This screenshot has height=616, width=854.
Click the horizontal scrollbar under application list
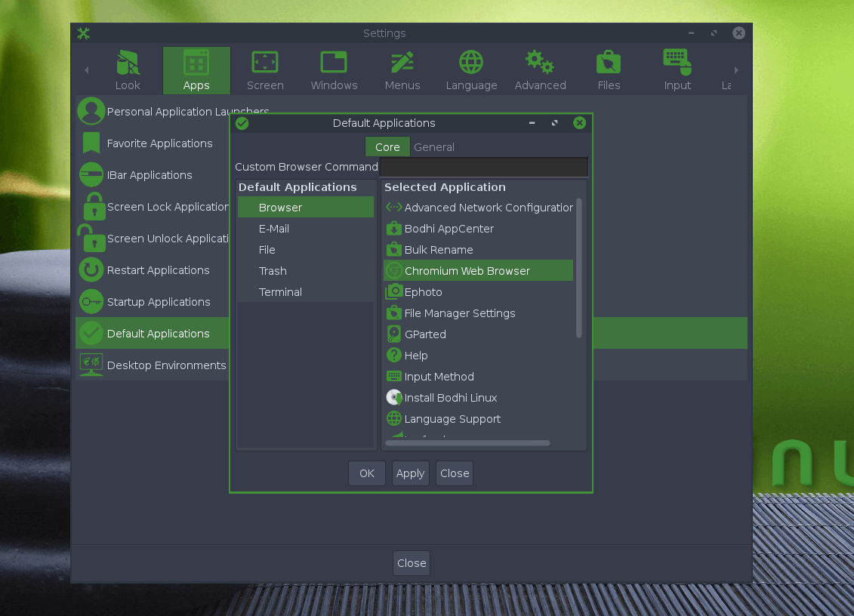467,443
